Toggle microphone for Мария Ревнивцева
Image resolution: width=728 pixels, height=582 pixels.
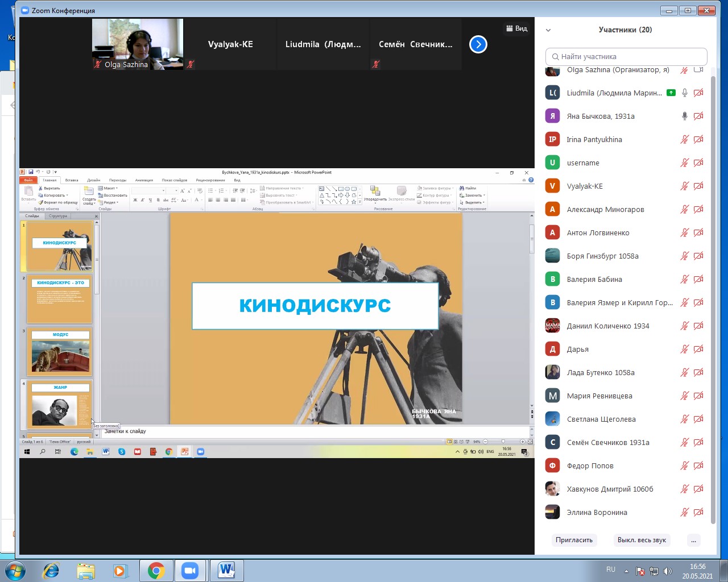click(x=685, y=396)
